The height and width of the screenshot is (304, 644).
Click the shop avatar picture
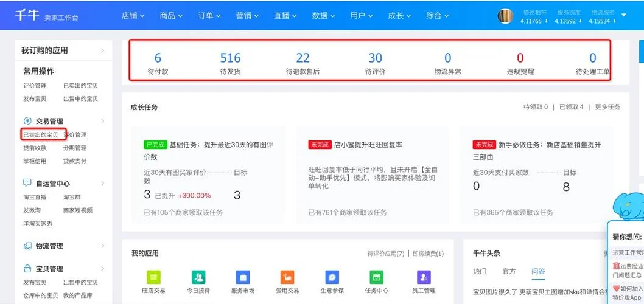point(505,16)
